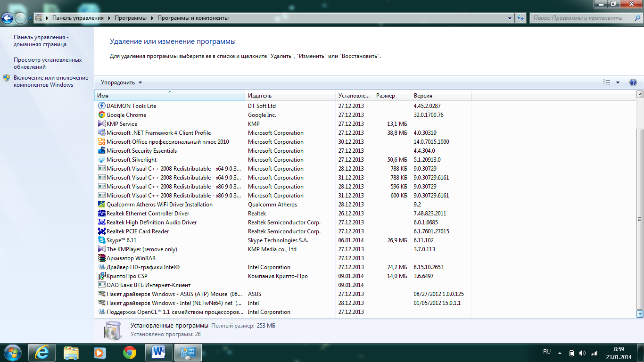Click version 32.0.1700.76 cell

coord(428,115)
